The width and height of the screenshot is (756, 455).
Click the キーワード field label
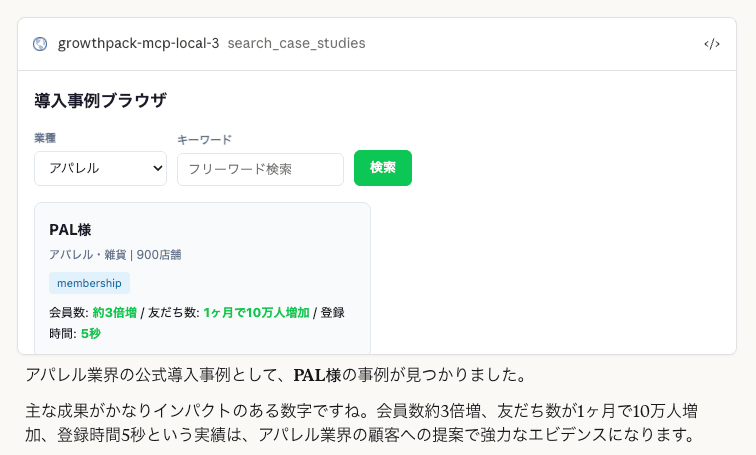204,140
